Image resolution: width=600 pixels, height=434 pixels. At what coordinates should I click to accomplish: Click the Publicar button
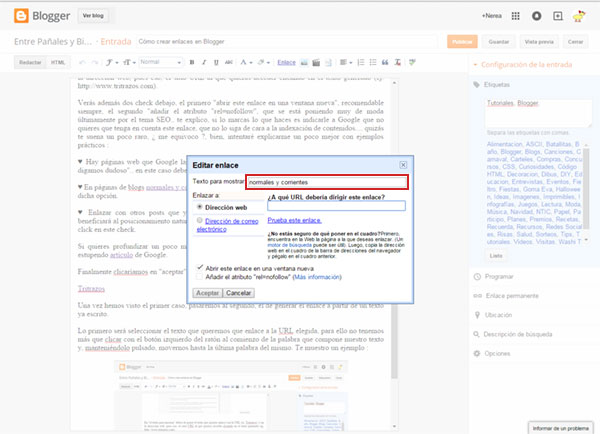click(462, 42)
